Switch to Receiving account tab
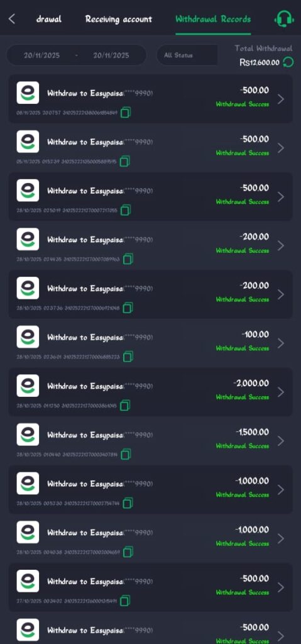This screenshot has height=644, width=301. [119, 19]
